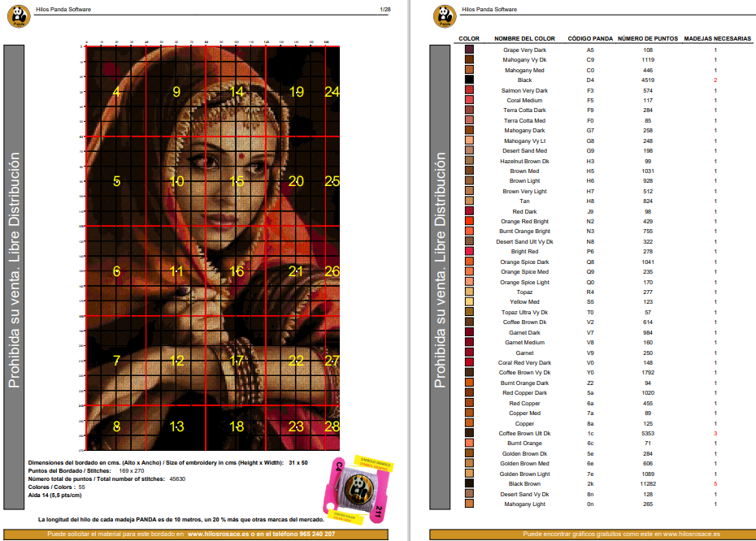Click the Coral Medium color swatch

click(x=469, y=100)
